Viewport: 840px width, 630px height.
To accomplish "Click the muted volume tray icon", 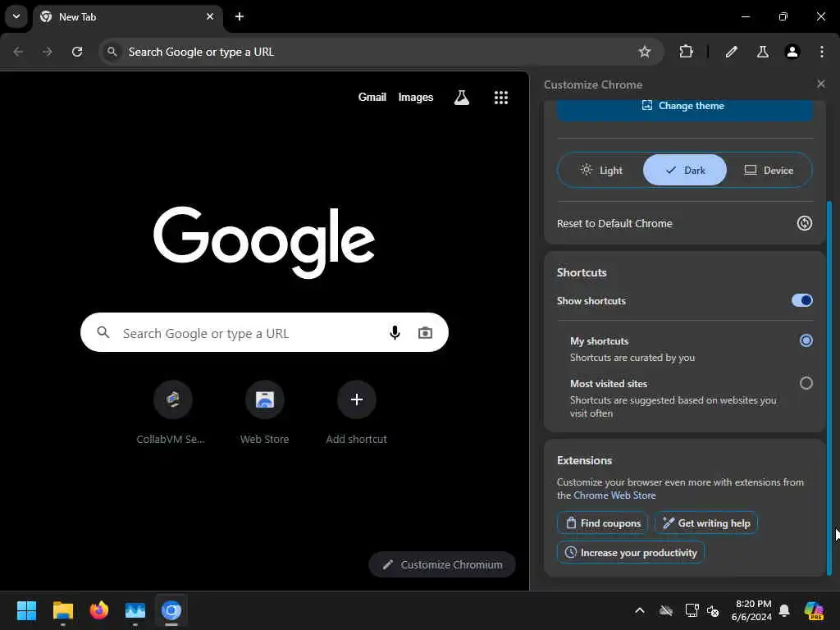I will click(x=713, y=610).
